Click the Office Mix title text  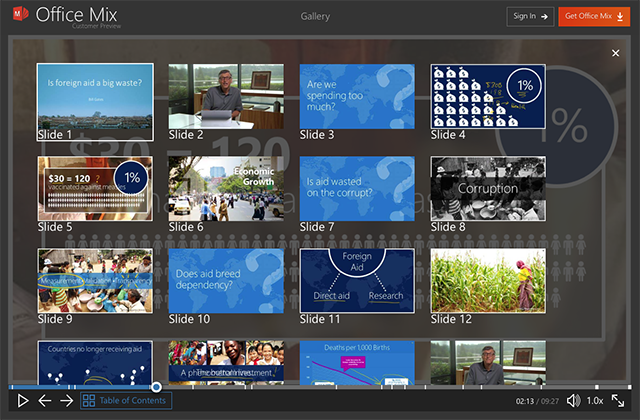pos(76,15)
